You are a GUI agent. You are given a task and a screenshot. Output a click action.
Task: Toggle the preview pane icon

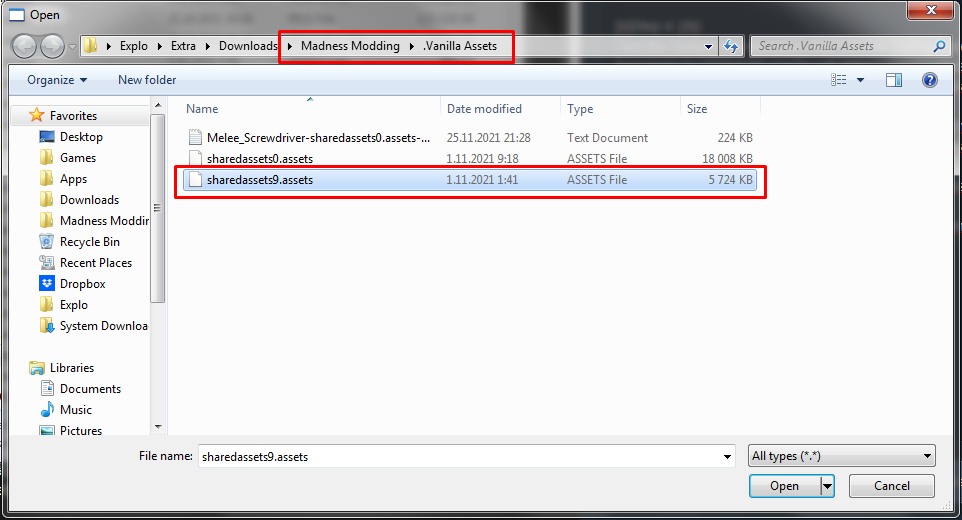894,80
